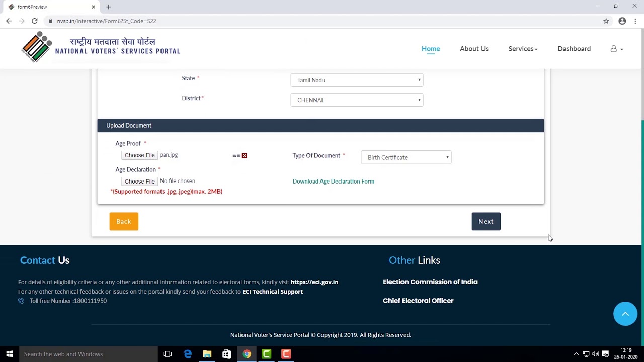The image size is (644, 362).
Task: Click the scroll-to-top round arrow button
Action: click(625, 314)
